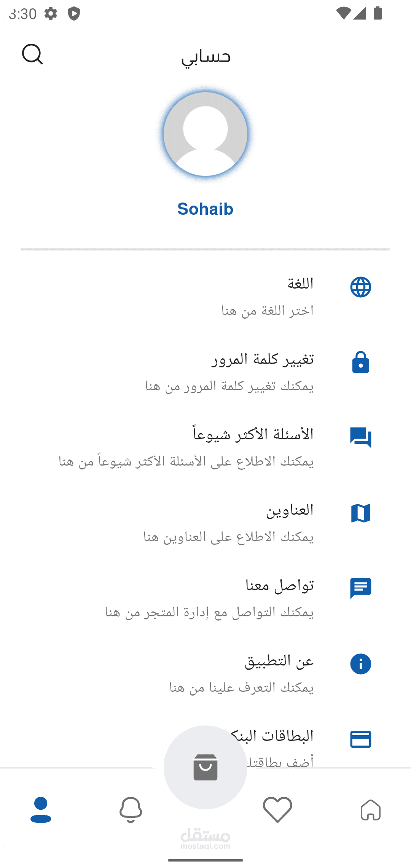
Task: Open the language globe icon
Action: [360, 287]
